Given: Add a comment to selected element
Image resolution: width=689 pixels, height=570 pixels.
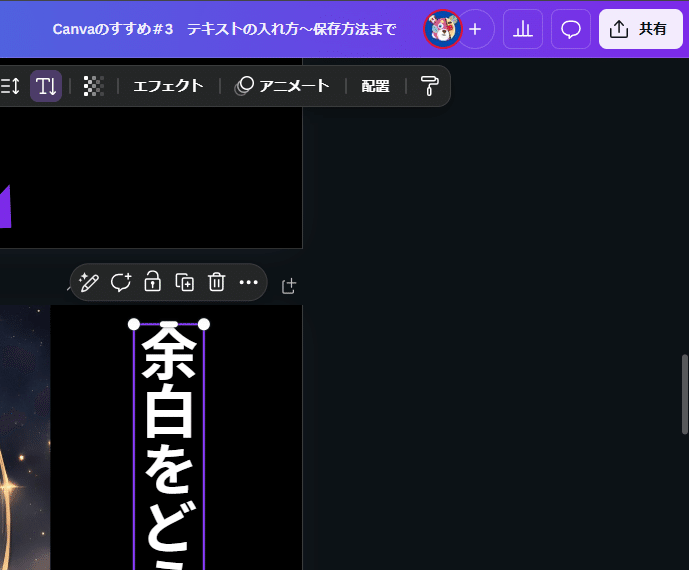Looking at the screenshot, I should click(x=121, y=282).
